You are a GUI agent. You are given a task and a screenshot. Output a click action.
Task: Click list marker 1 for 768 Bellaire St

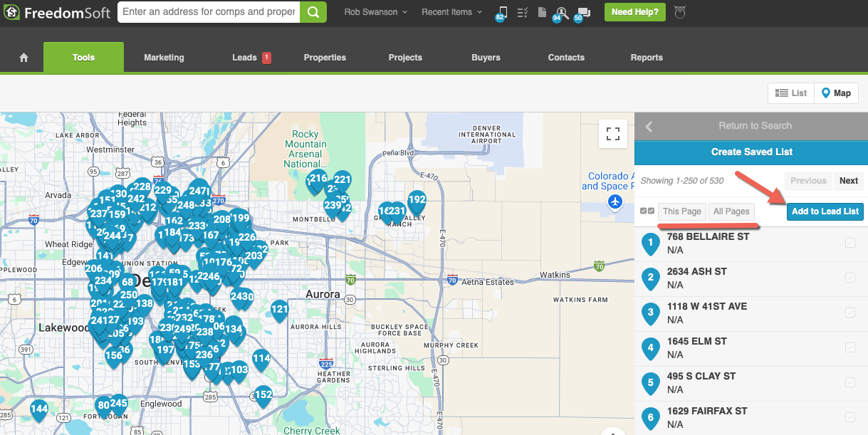(650, 244)
